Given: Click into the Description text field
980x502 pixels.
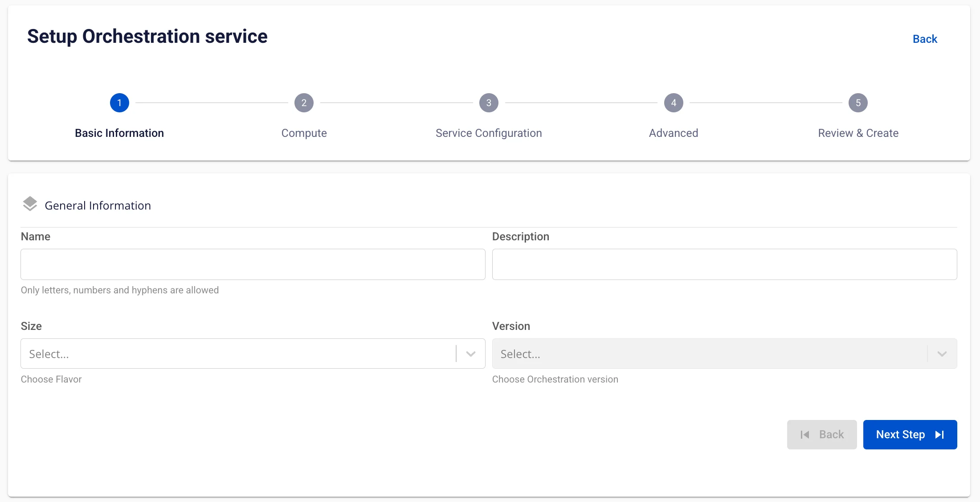Looking at the screenshot, I should point(724,264).
